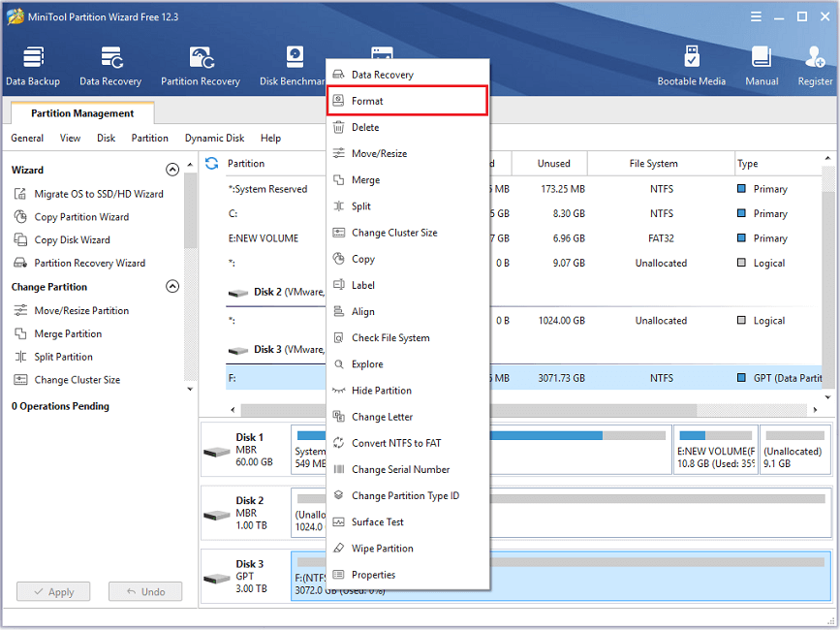840x630 pixels.
Task: Open the Manual
Action: click(762, 67)
